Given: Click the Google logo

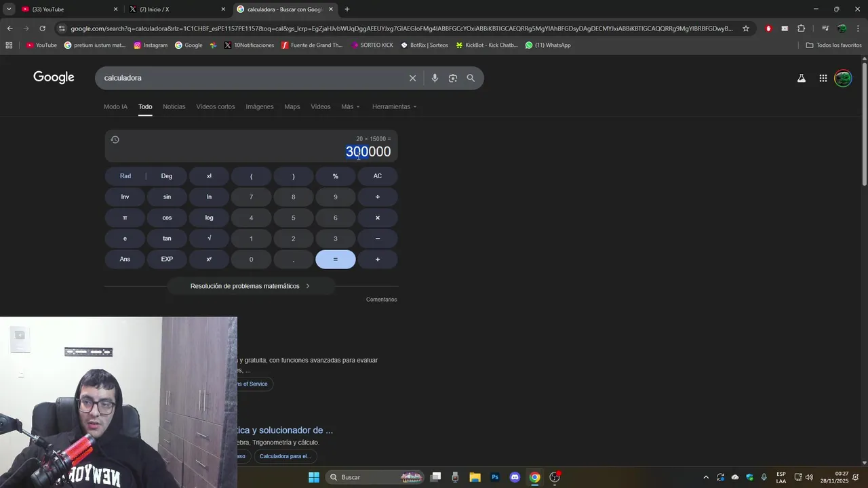Looking at the screenshot, I should [54, 77].
